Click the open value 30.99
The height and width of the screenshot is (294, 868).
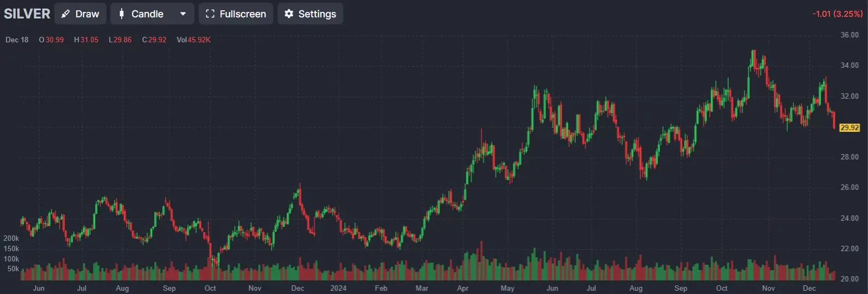54,40
